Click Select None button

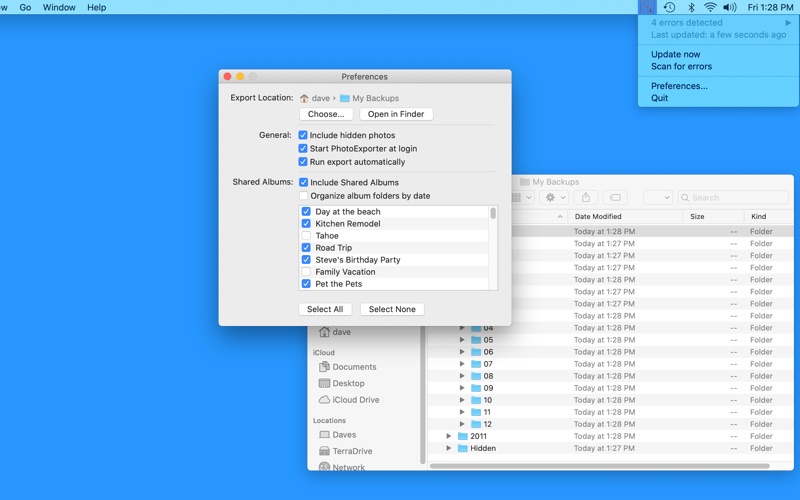click(x=392, y=309)
